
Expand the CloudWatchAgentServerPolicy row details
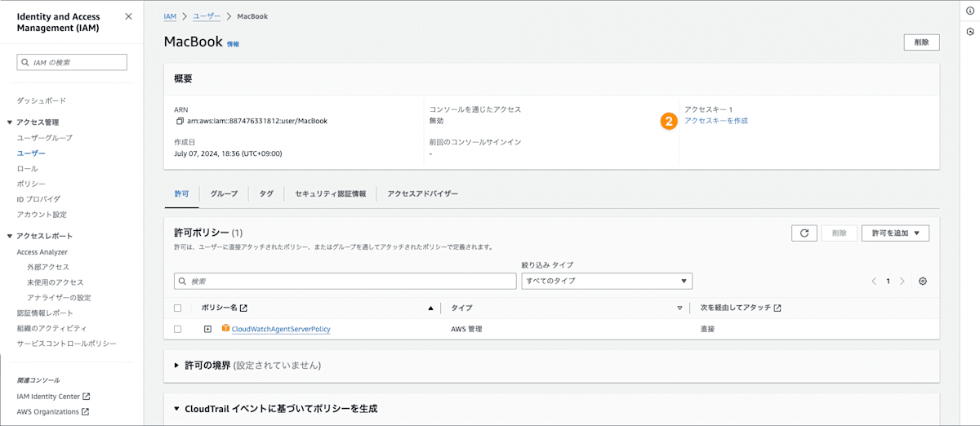tap(207, 329)
